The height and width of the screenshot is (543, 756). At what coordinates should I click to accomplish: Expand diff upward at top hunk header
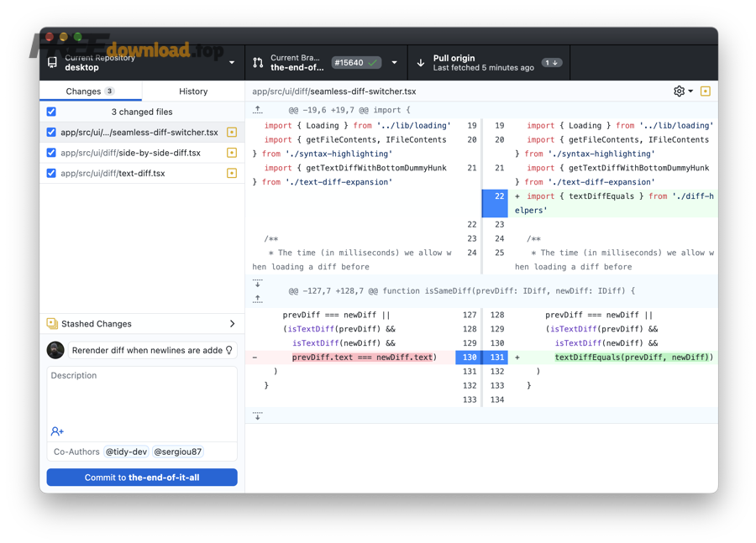pyautogui.click(x=258, y=110)
